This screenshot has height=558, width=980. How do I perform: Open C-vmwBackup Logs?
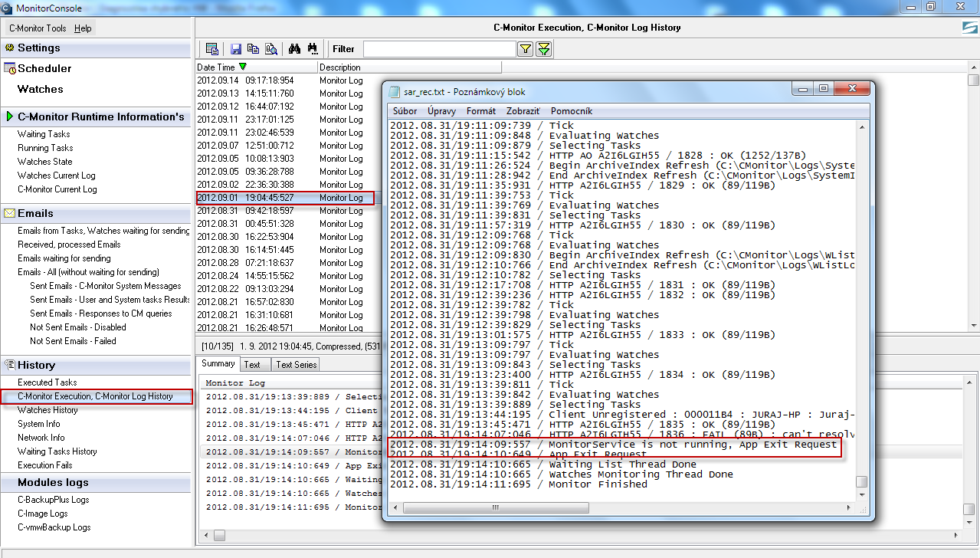pyautogui.click(x=54, y=527)
